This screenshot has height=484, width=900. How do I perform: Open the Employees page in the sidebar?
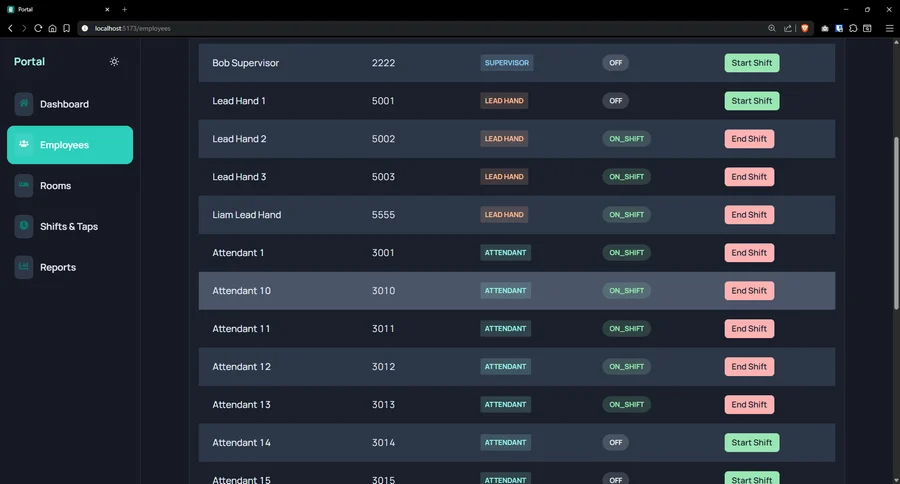[x=70, y=145]
